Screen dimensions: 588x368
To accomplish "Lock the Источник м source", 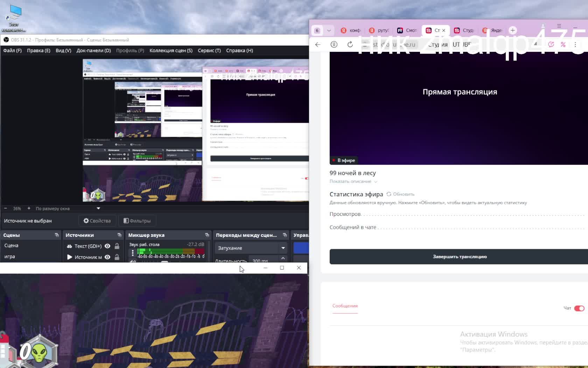I will (x=117, y=257).
